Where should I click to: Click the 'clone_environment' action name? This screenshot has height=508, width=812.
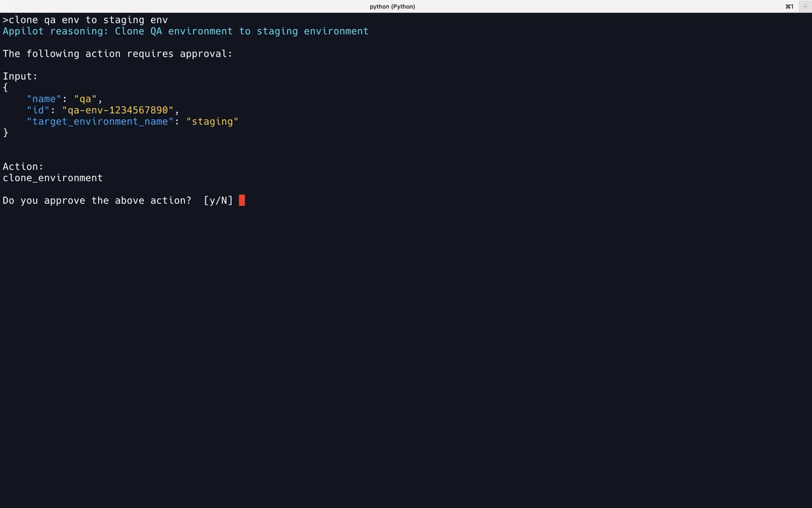coord(53,178)
